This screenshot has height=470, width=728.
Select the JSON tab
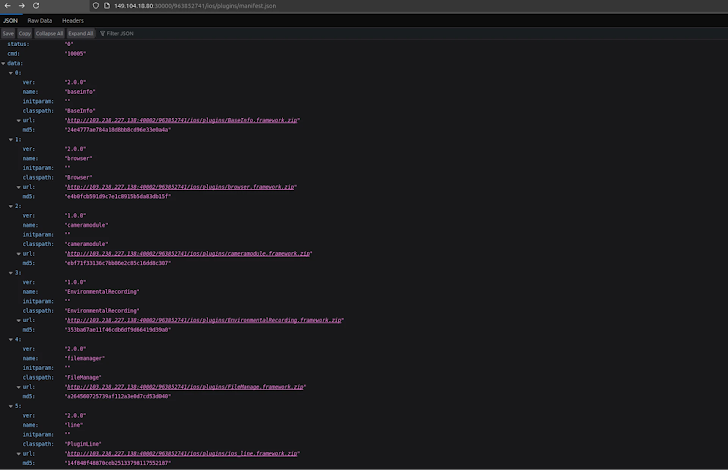click(10, 20)
